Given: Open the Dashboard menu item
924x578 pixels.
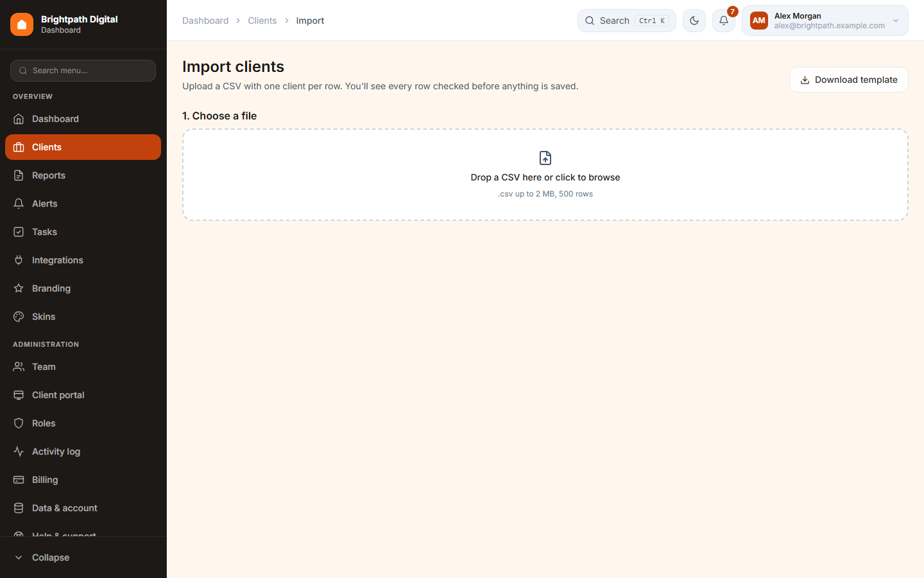Looking at the screenshot, I should (x=83, y=119).
